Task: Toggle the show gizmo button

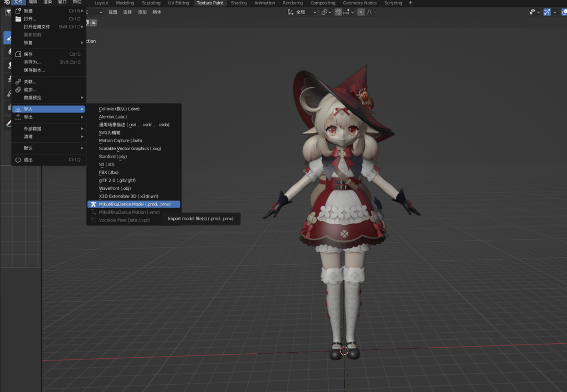Action: click(x=547, y=12)
